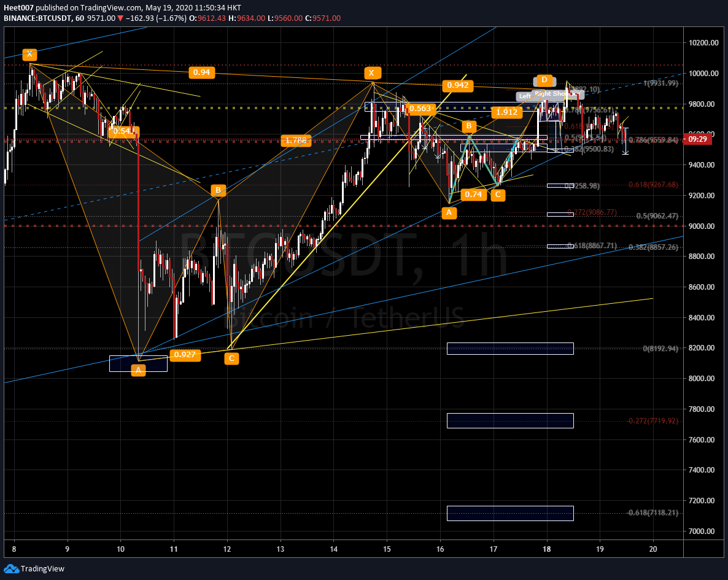Viewport: 728px width, 580px height.
Task: Select the 1.912 ratio label
Action: [x=506, y=112]
